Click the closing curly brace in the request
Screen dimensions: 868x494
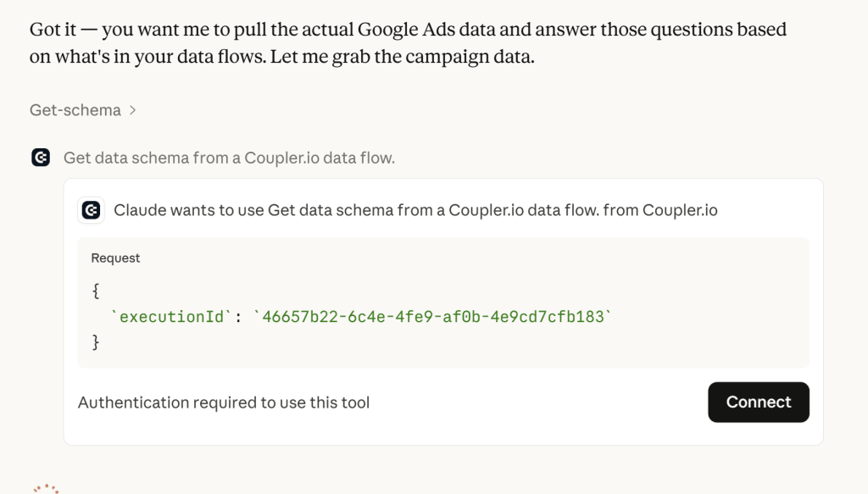(x=96, y=342)
